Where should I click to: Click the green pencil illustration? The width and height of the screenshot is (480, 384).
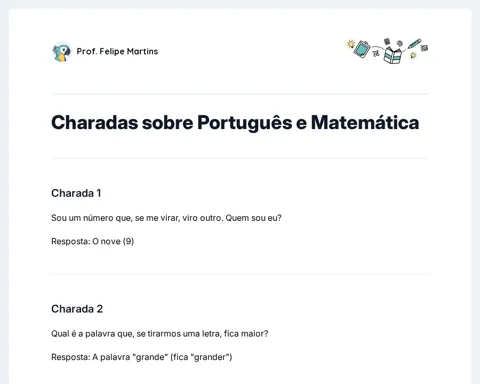pos(414,43)
